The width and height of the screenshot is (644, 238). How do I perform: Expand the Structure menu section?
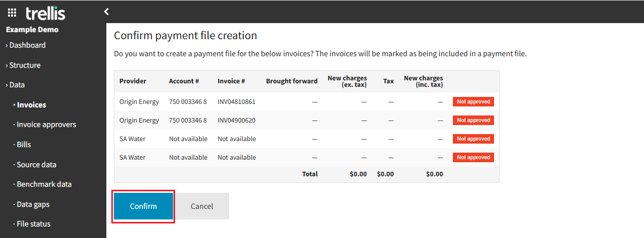[25, 65]
